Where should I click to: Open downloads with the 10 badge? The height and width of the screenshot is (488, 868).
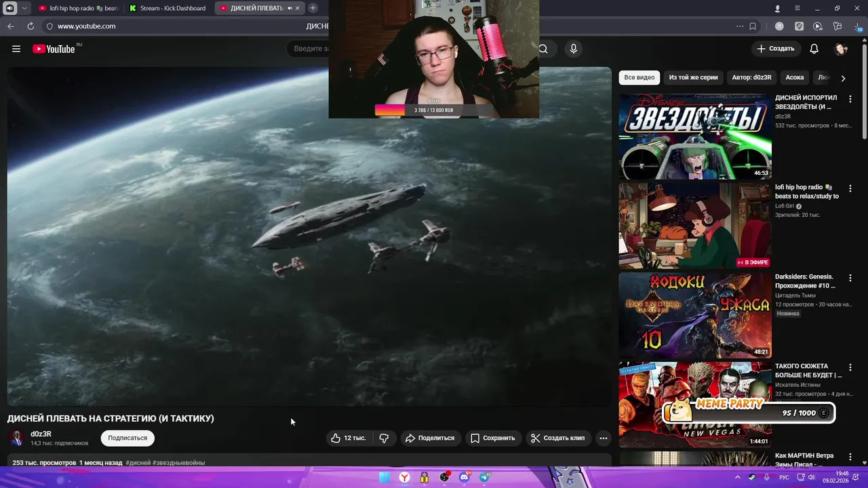858,26
